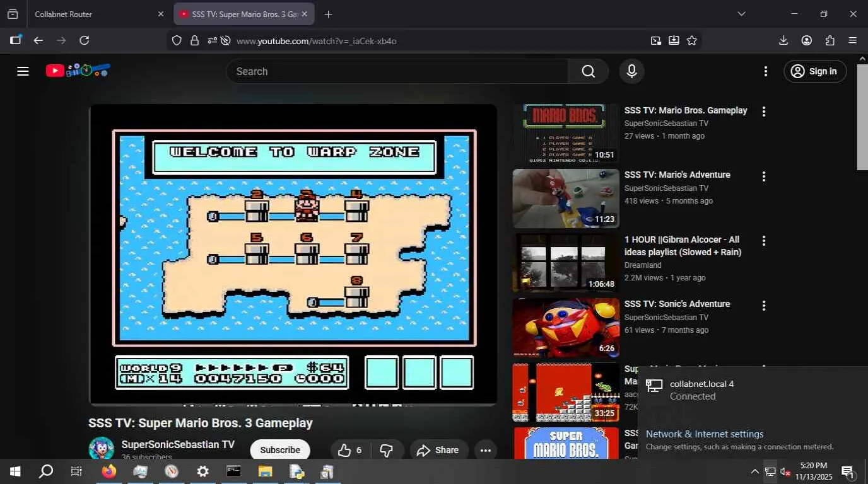Open YouTube settings three-dot menu
The image size is (868, 484).
[766, 71]
